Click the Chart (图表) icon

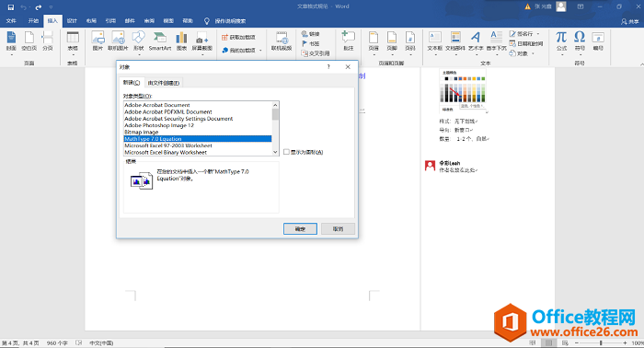click(181, 41)
